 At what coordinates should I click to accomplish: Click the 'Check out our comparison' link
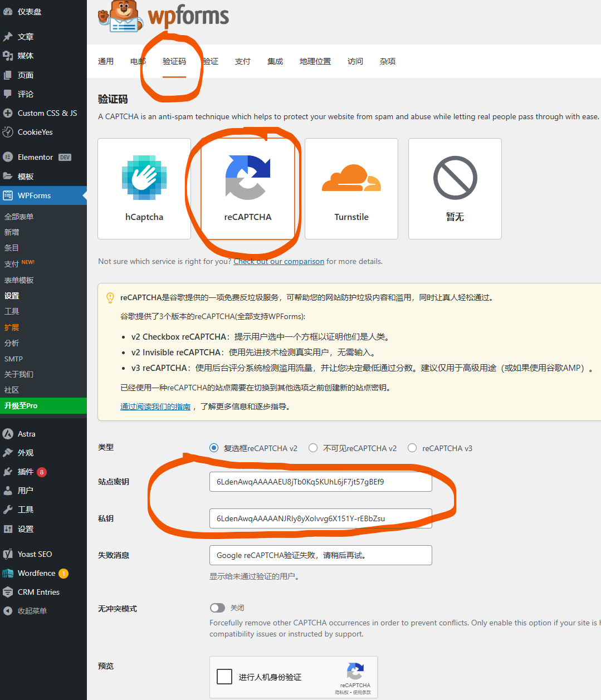278,261
